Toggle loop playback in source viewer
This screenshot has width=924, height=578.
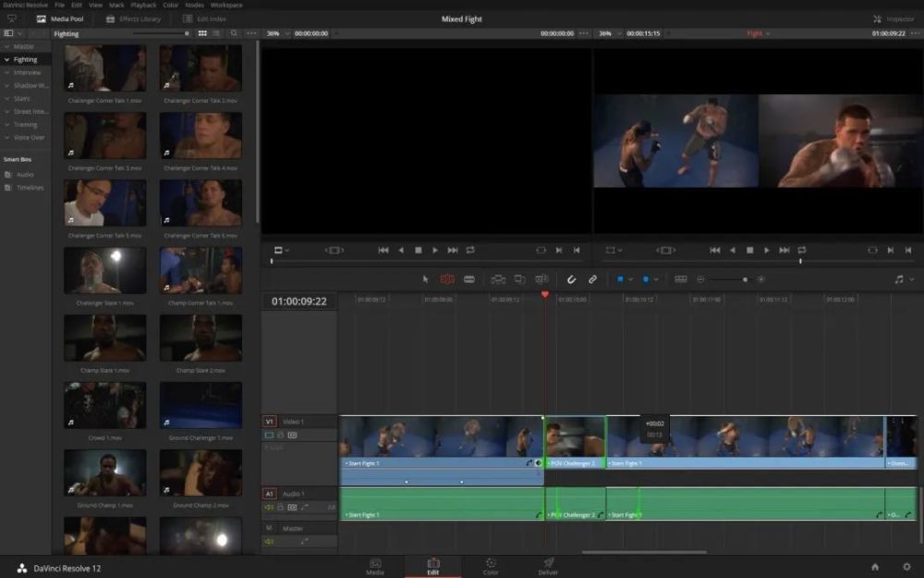point(470,250)
